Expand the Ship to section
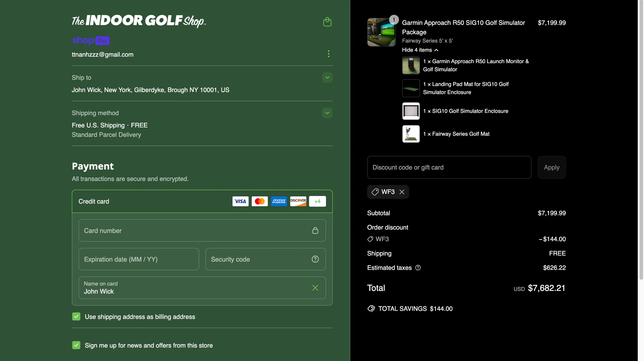Screen dimensions: 644x361 click(327, 77)
